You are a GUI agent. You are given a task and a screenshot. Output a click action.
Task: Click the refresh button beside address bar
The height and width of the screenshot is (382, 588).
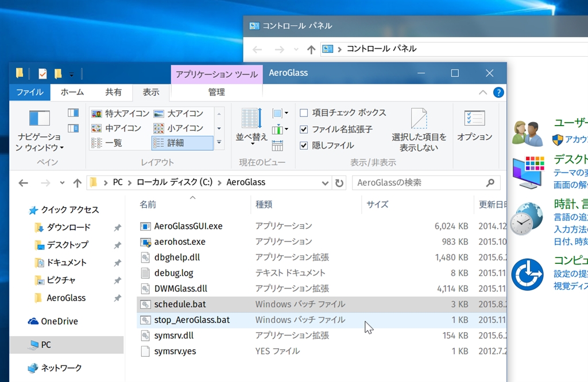click(x=339, y=183)
